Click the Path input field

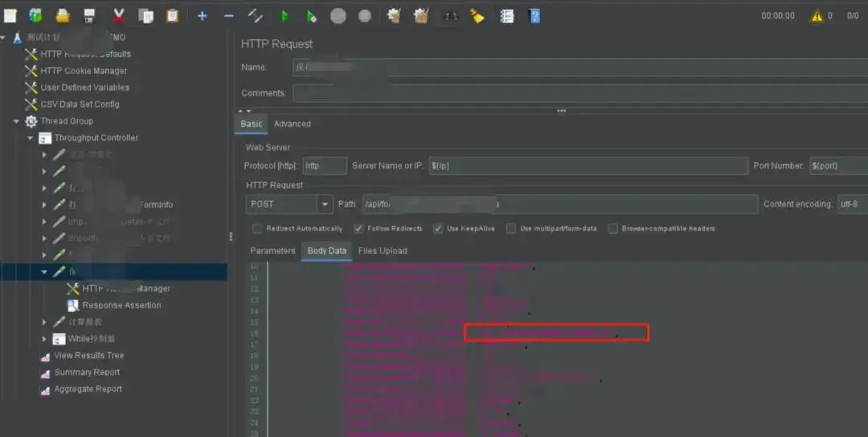pos(560,204)
